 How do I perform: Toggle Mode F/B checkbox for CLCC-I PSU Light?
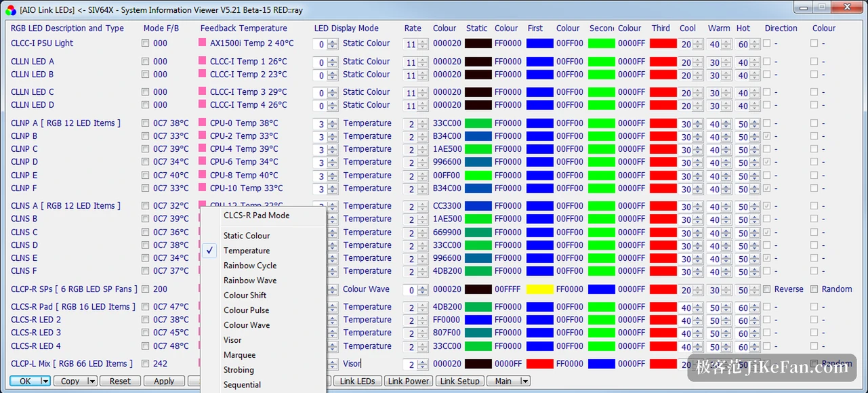pos(145,43)
